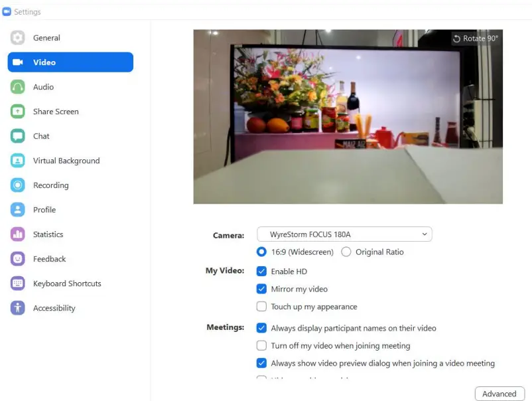Select 16:9 (Widescreen) ratio
This screenshot has height=401, width=532.
click(261, 252)
